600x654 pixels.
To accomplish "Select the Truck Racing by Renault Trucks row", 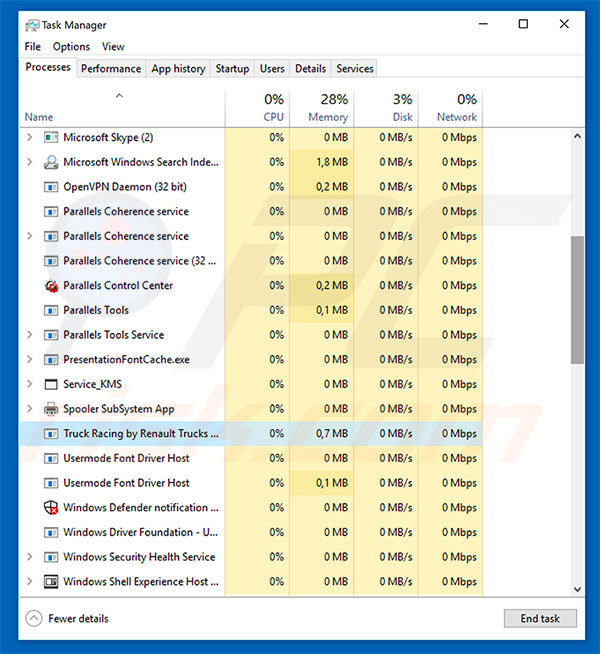I will 251,434.
